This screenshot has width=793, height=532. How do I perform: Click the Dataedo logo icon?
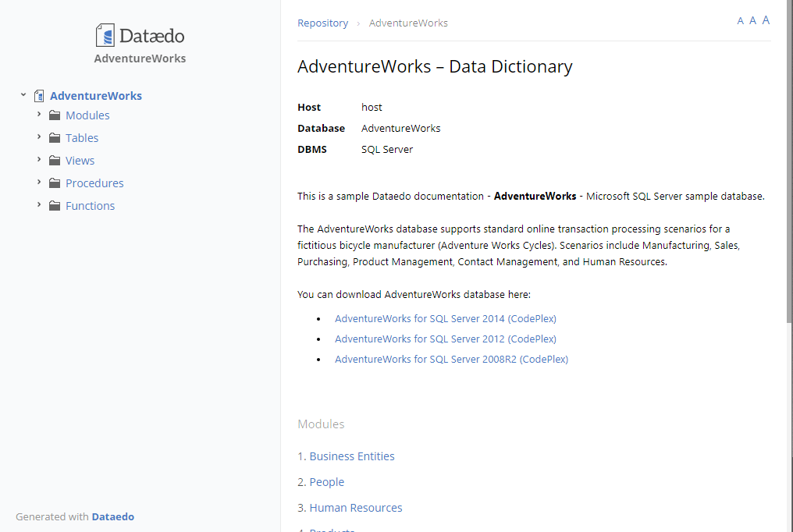point(105,35)
